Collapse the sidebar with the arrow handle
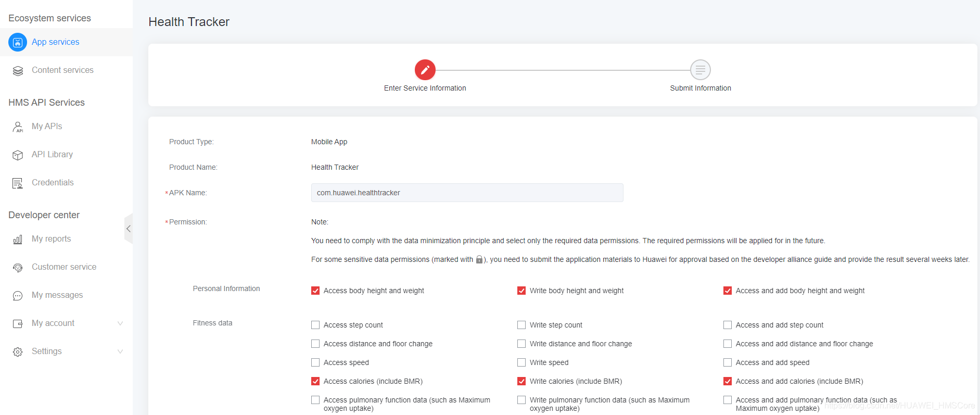This screenshot has width=980, height=415. coord(129,229)
